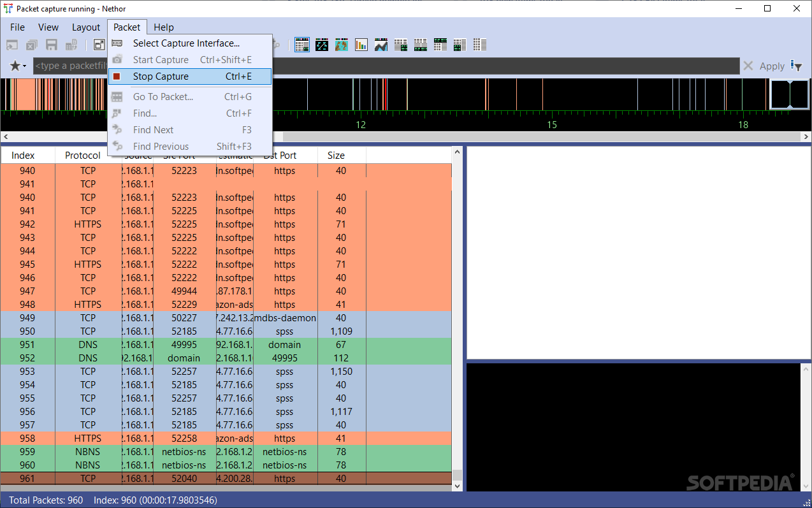This screenshot has height=508, width=812.
Task: Click the timeline scrollbar right arrow
Action: click(x=806, y=137)
